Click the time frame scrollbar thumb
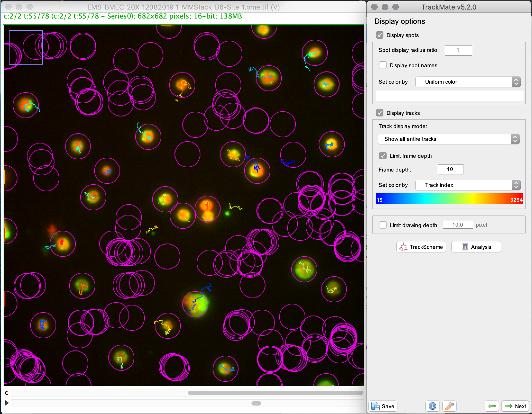 click(256, 403)
